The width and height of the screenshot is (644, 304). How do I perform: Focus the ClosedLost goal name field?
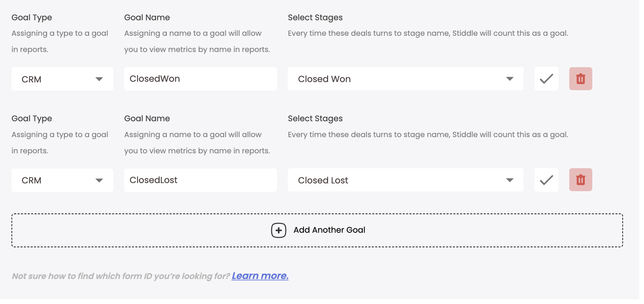click(x=200, y=180)
